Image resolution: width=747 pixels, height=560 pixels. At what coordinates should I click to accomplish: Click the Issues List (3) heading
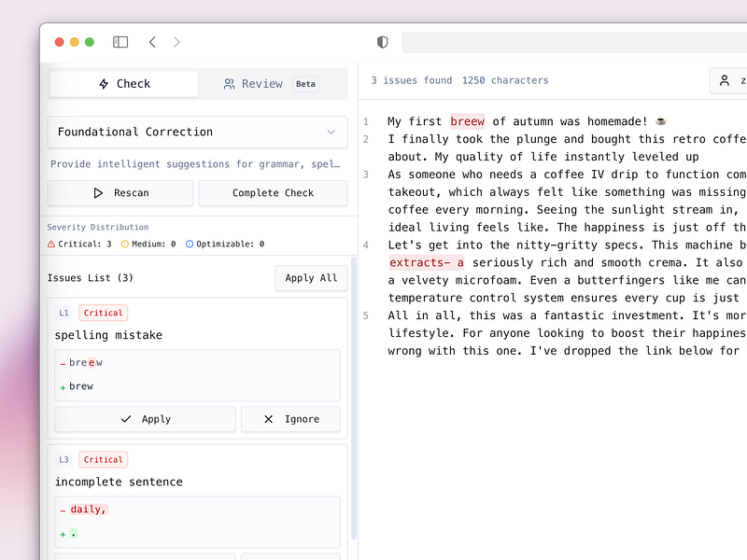pos(90,278)
